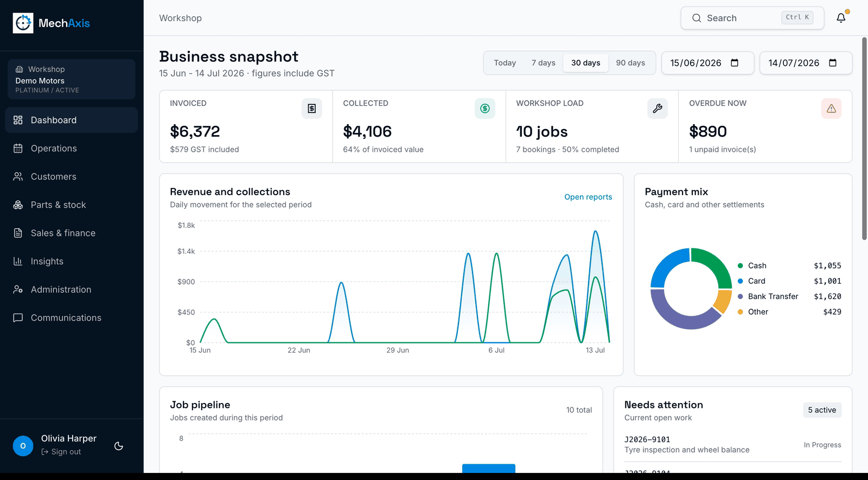Open notifications bell
This screenshot has width=868, height=480.
point(841,18)
